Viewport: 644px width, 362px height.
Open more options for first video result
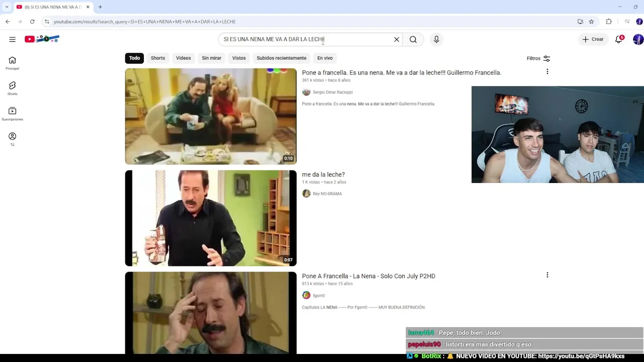pos(547,72)
